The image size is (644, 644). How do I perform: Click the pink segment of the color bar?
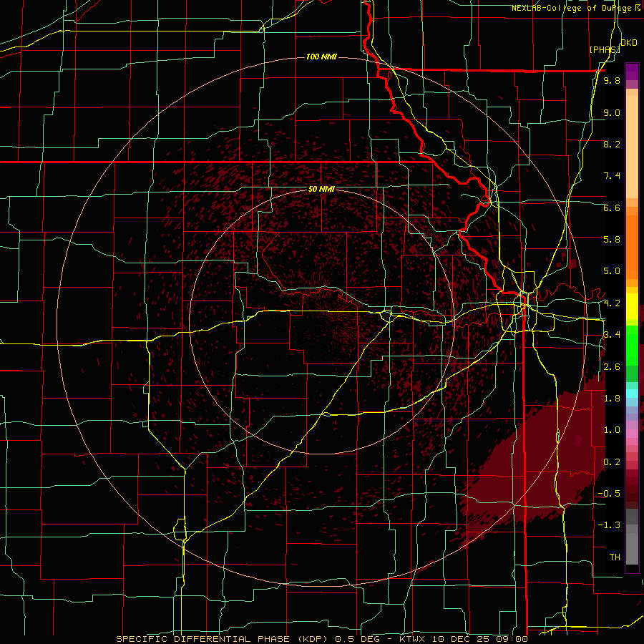[632, 434]
